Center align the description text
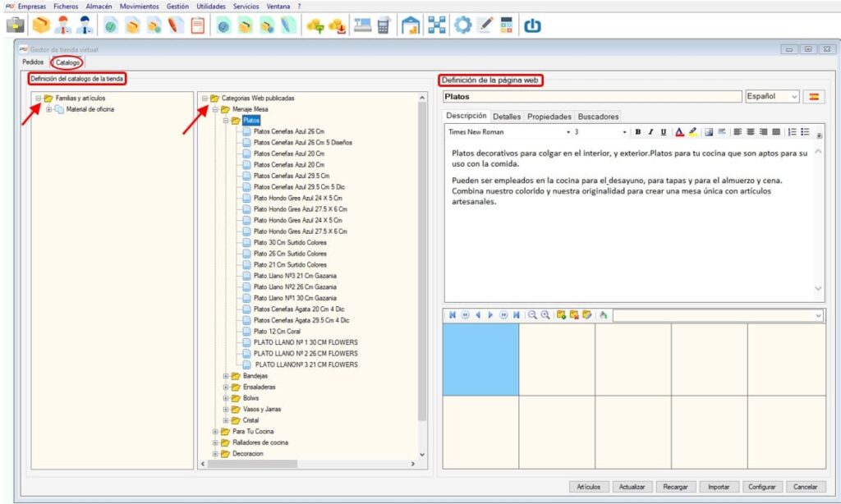The image size is (841, 504). coord(751,132)
